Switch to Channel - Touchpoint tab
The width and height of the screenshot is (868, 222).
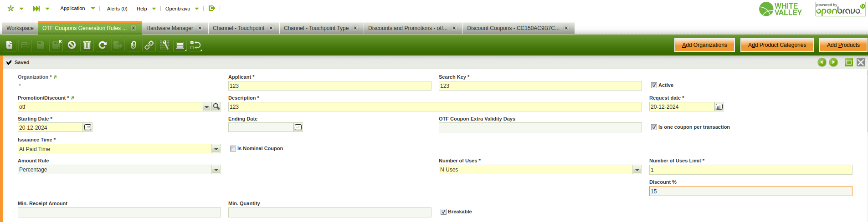point(238,28)
